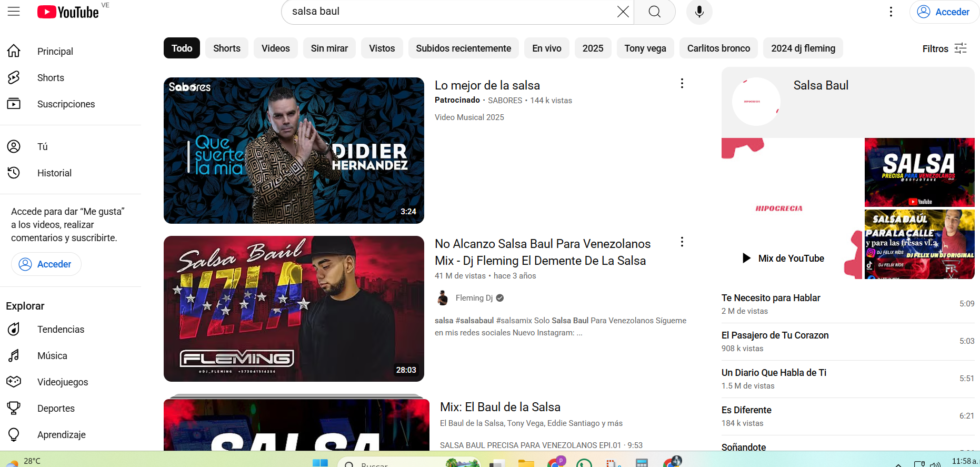Open Principal home icon in sidebar
This screenshot has width=980, height=467.
[14, 51]
